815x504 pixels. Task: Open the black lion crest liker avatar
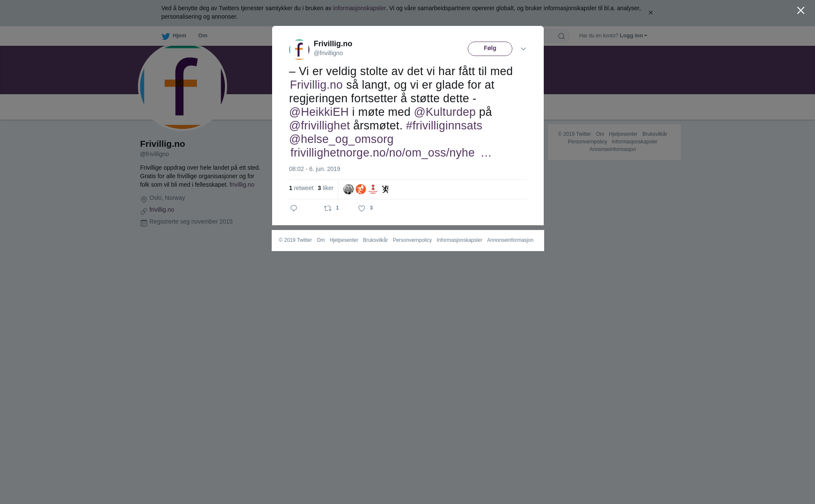(x=385, y=189)
